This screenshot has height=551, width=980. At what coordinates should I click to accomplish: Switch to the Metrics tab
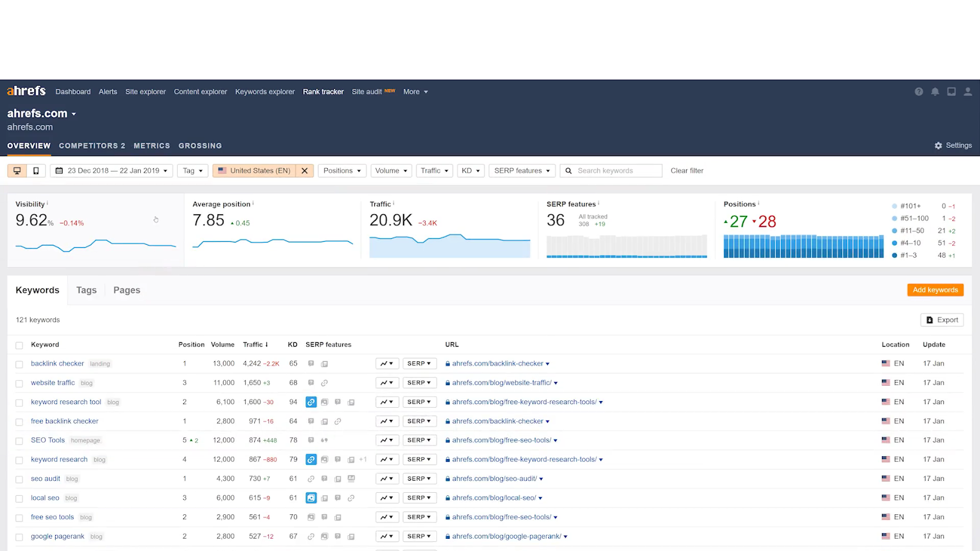click(x=152, y=146)
